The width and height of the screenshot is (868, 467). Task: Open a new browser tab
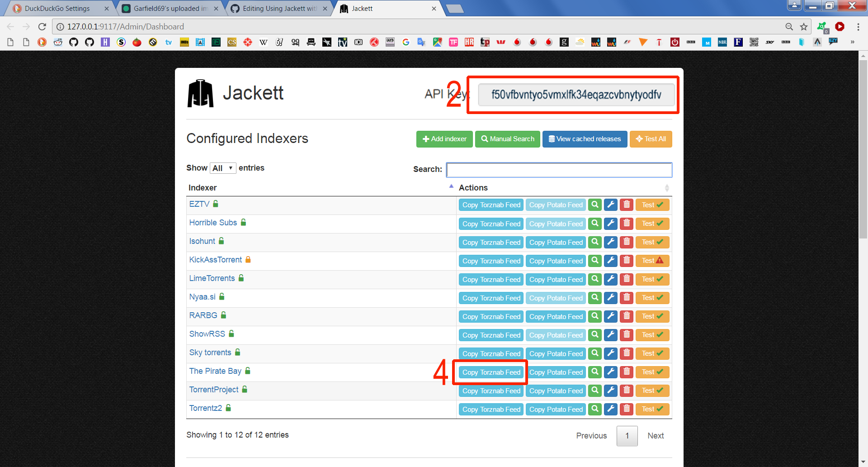pos(455,9)
